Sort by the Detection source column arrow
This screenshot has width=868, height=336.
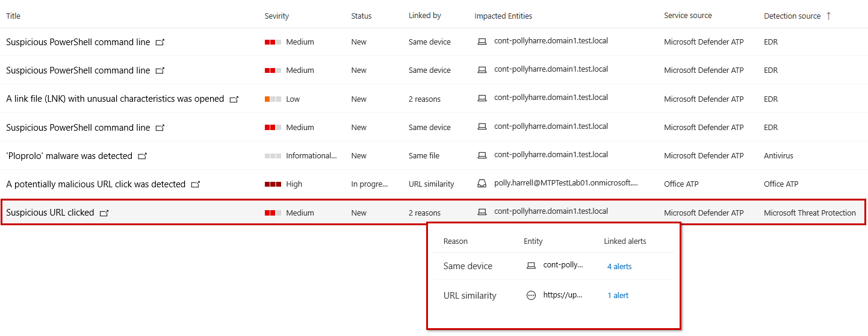[828, 16]
